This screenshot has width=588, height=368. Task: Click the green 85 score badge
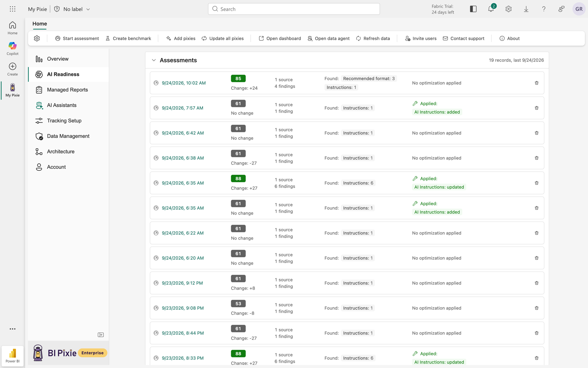coord(238,78)
